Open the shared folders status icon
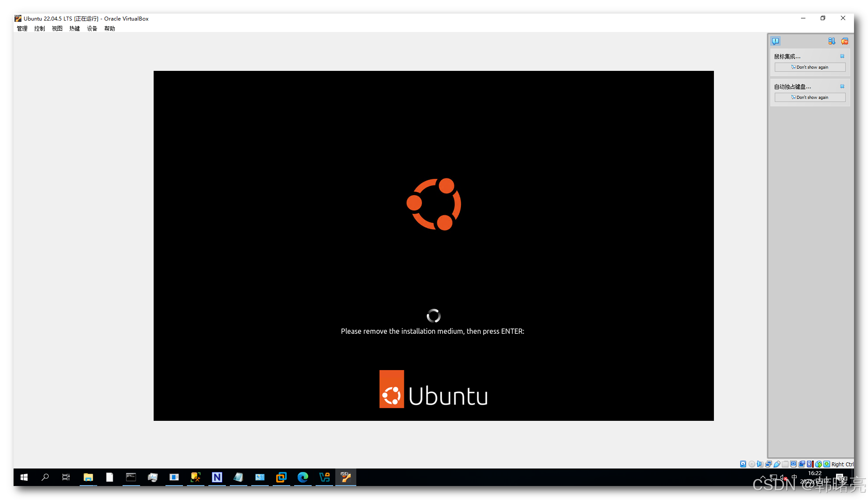Image resolution: width=868 pixels, height=500 pixels. click(x=785, y=464)
